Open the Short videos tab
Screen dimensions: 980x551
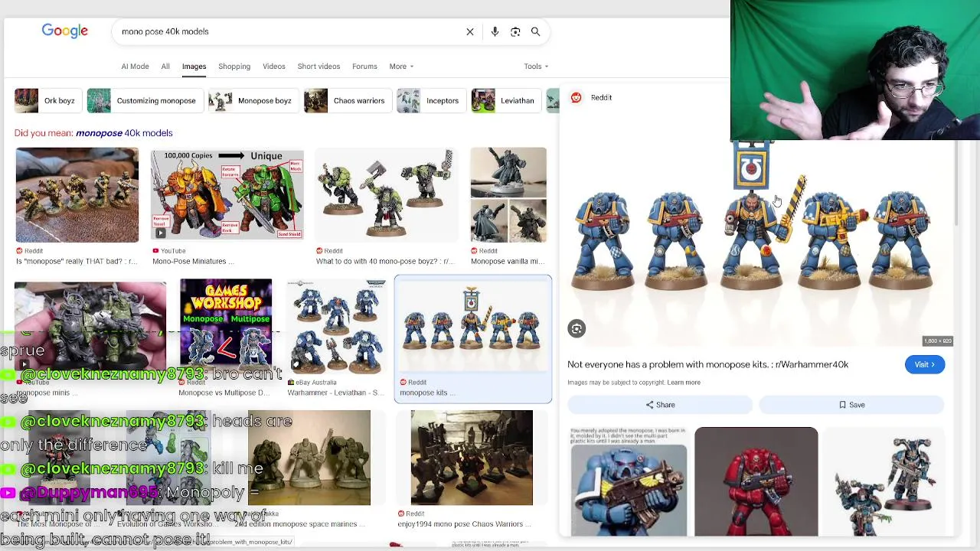point(318,67)
